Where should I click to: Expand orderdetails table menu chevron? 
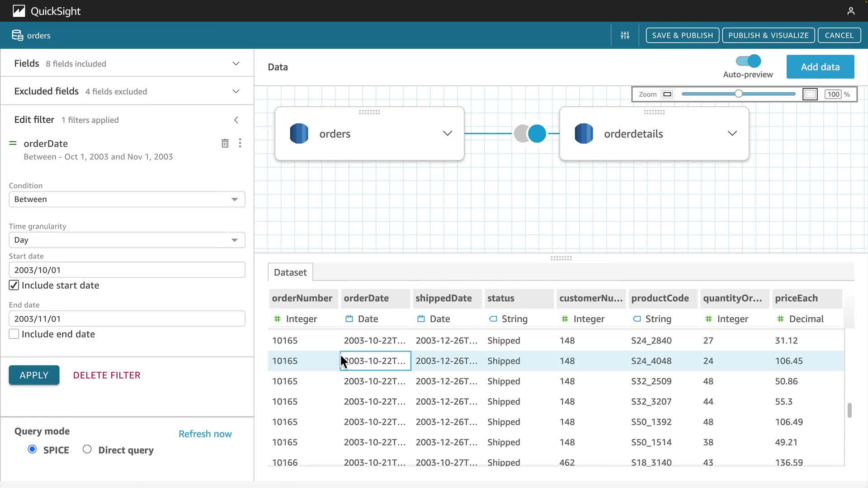pos(732,133)
